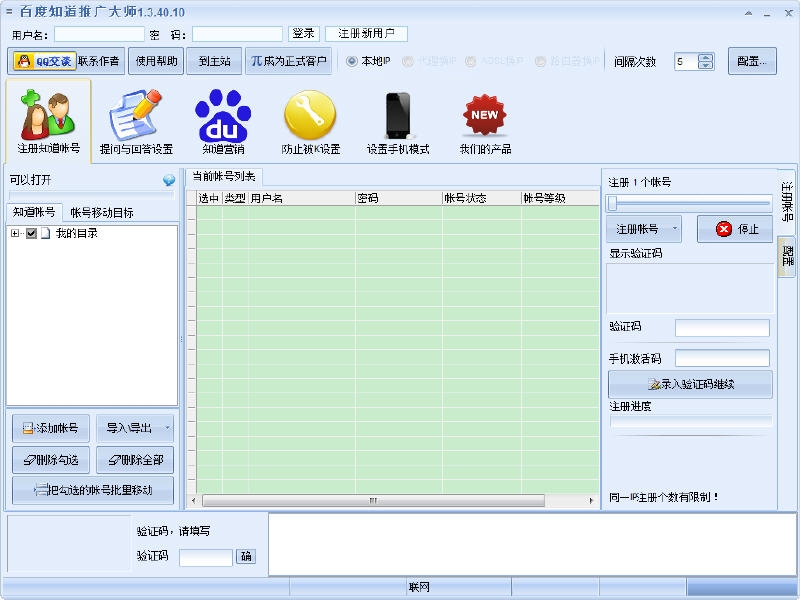Open 使用帮助 from the toolbar
800x600 pixels.
click(156, 61)
